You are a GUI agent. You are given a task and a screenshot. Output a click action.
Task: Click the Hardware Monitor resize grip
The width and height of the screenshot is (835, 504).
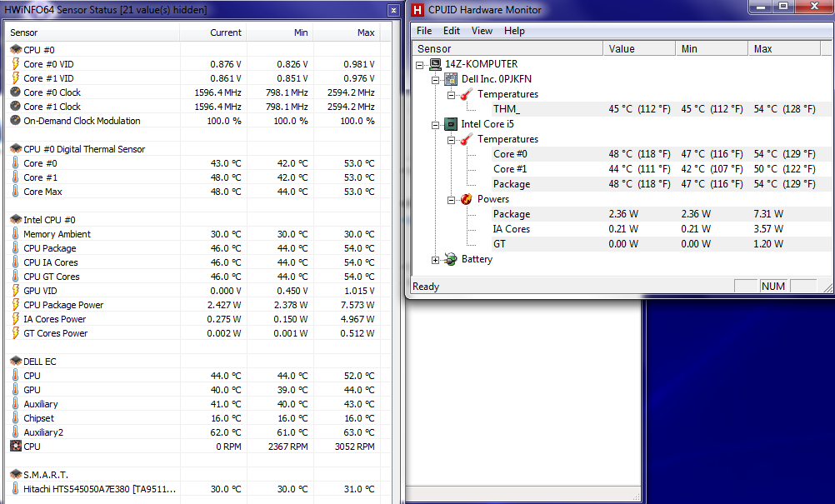pos(827,288)
